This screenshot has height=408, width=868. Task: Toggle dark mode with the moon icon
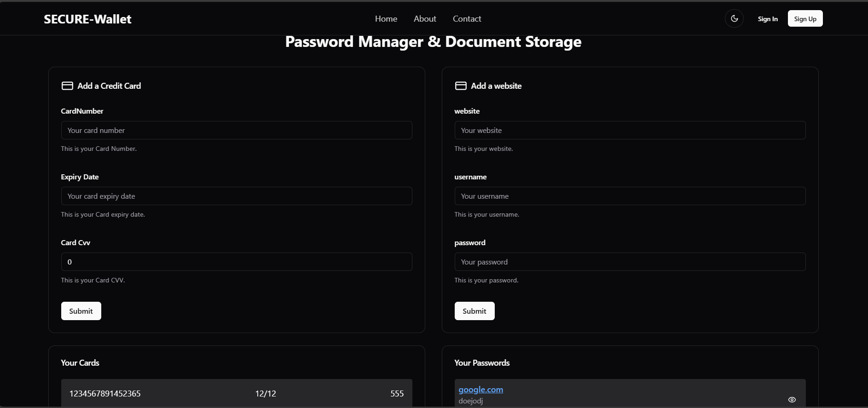pos(734,19)
